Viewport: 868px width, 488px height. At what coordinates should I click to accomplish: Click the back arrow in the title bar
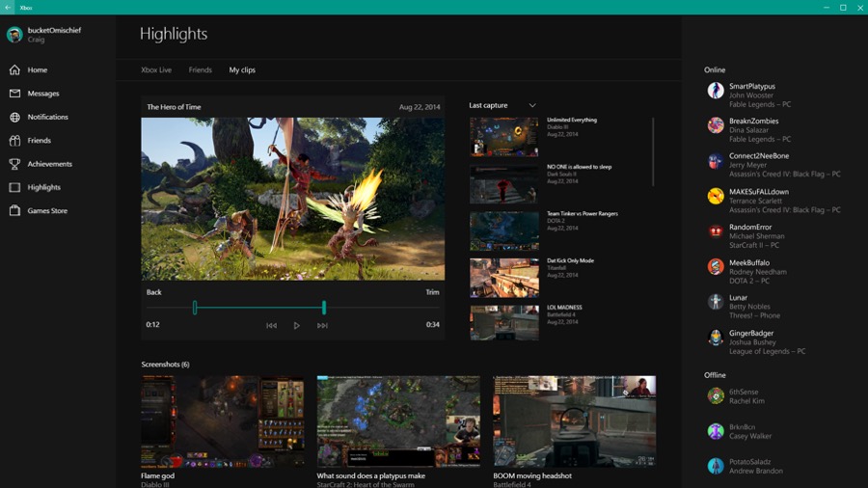click(x=8, y=7)
